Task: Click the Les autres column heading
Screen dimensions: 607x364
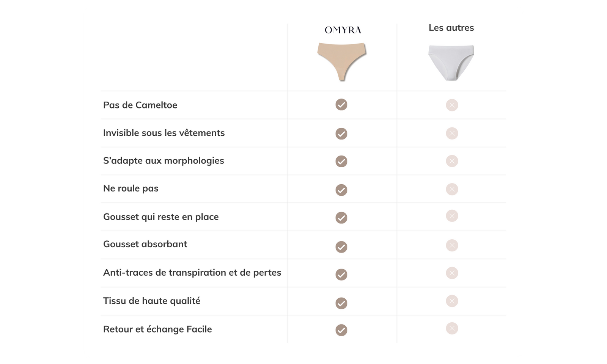Action: (451, 28)
